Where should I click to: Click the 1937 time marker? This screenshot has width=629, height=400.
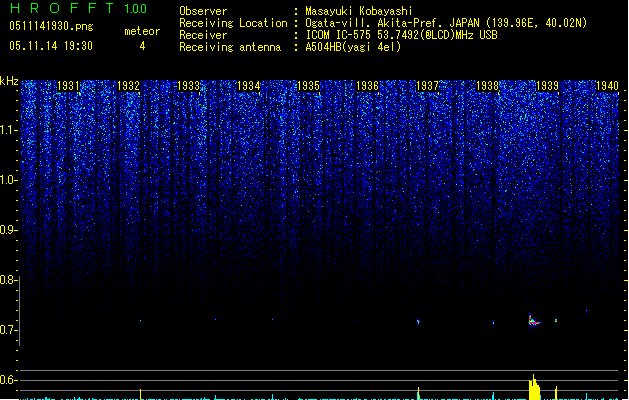[428, 86]
